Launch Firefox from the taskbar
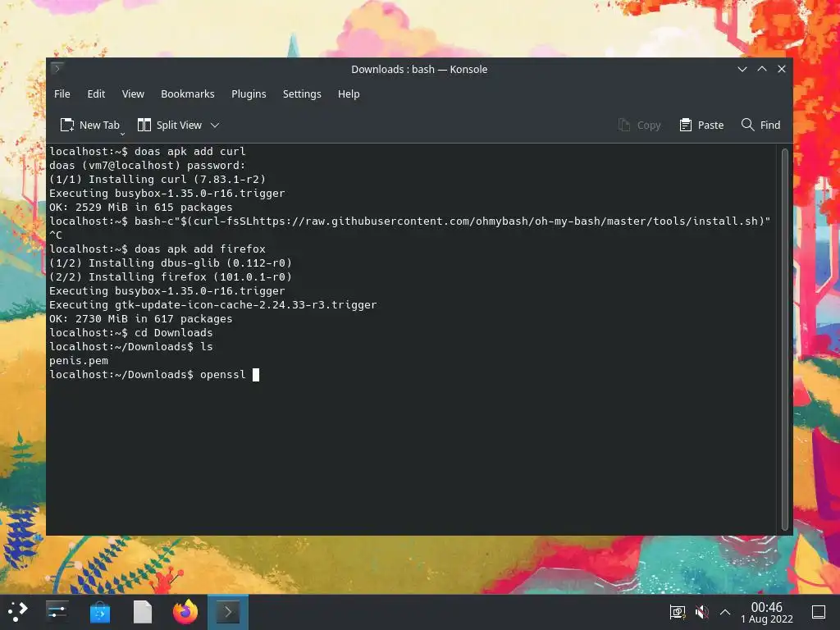This screenshot has width=840, height=630. (x=185, y=612)
